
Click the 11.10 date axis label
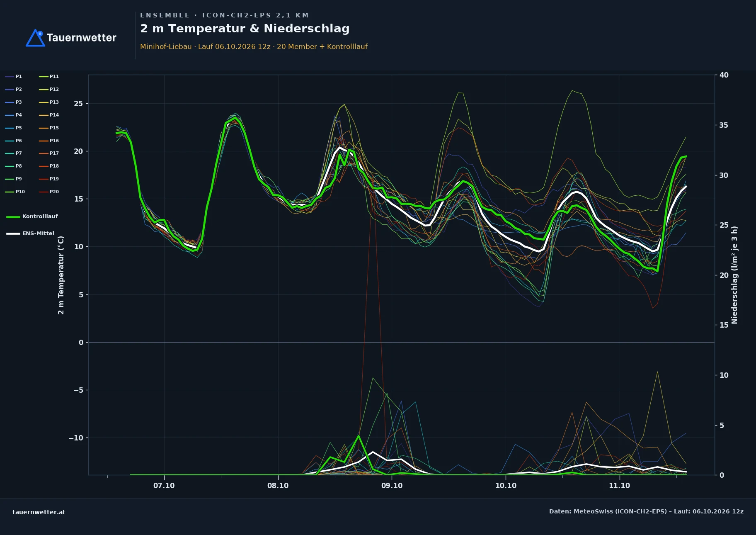click(x=619, y=486)
